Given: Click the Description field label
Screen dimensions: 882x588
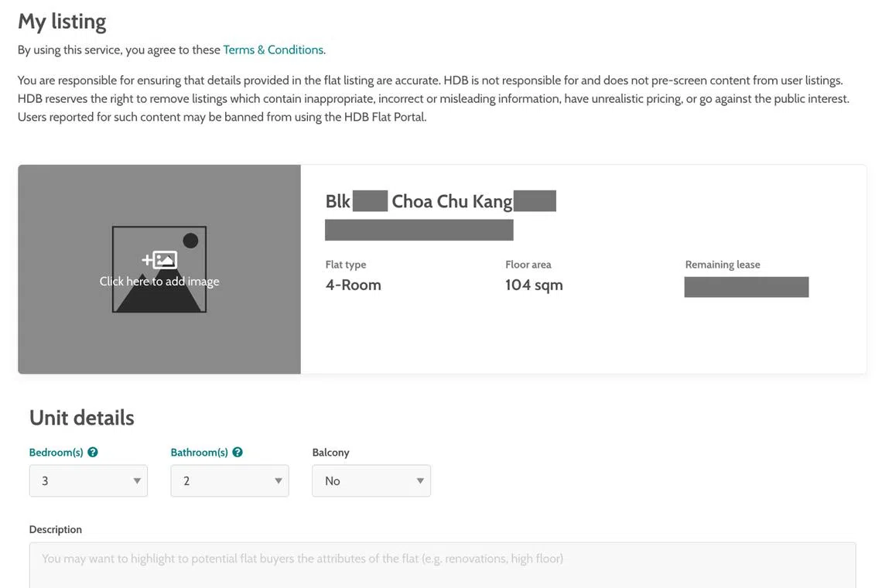Looking at the screenshot, I should tap(55, 529).
